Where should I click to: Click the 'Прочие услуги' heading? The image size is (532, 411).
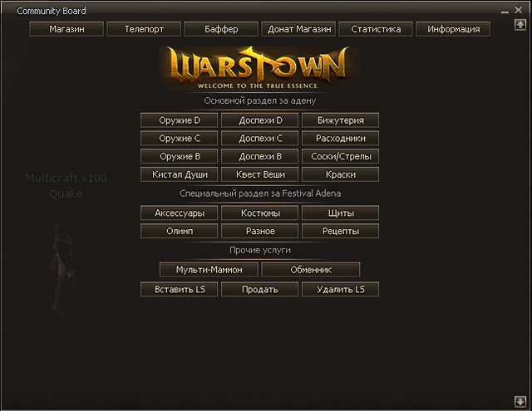260,250
